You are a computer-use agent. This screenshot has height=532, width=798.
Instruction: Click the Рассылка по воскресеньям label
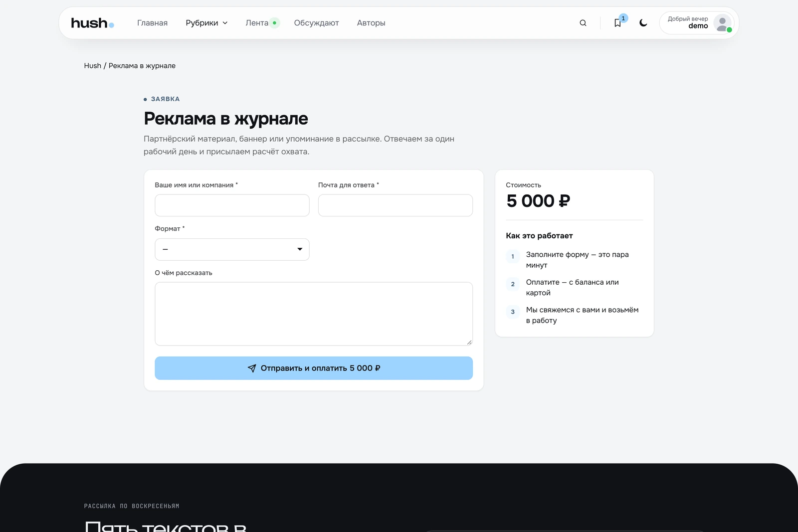132,506
